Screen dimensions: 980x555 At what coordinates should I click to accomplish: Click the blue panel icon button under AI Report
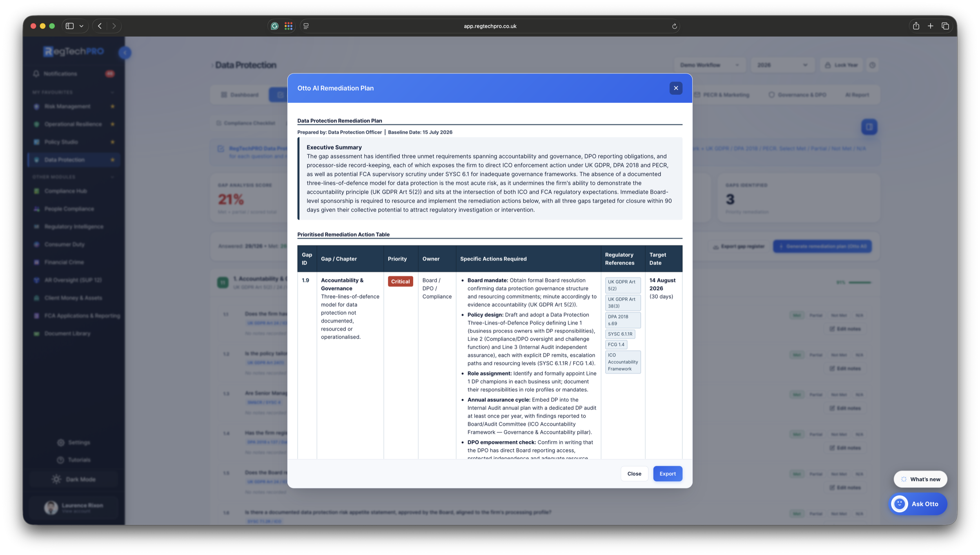[869, 127]
